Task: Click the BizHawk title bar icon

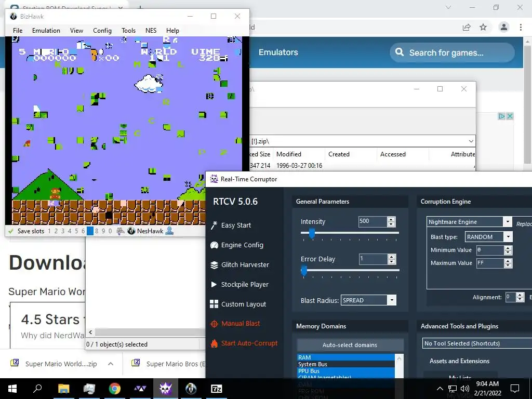Action: [13, 16]
